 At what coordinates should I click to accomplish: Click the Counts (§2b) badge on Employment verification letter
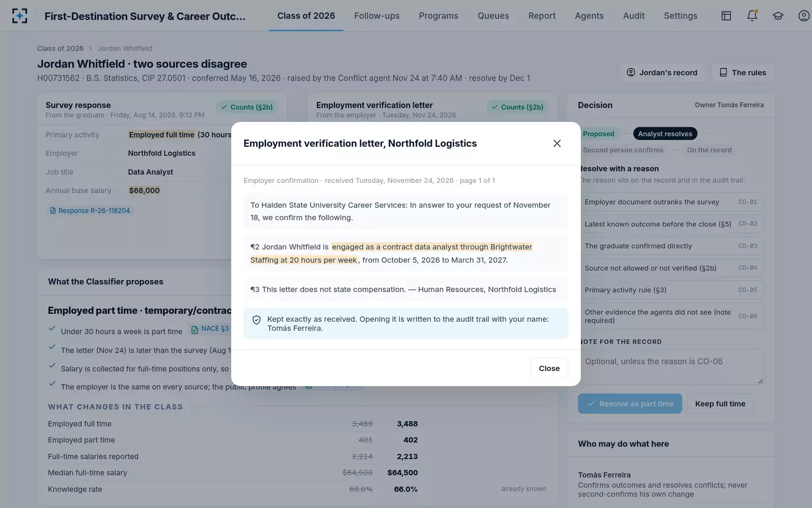coord(517,107)
